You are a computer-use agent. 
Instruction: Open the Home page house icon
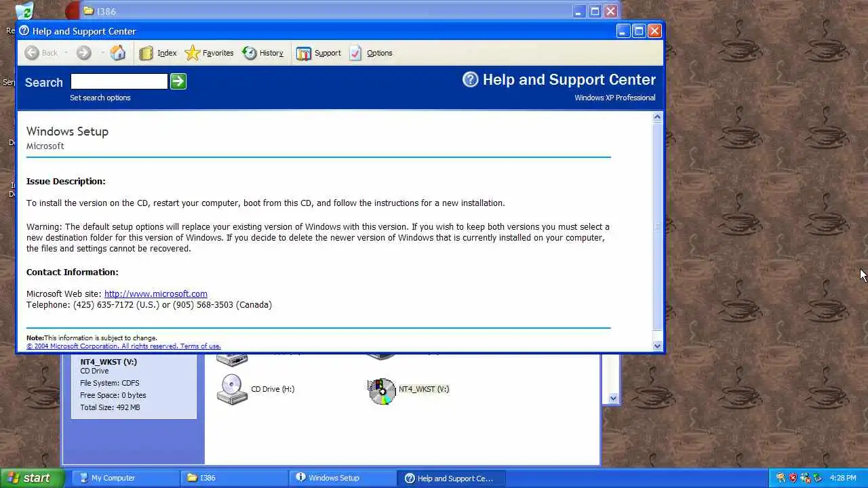(118, 53)
